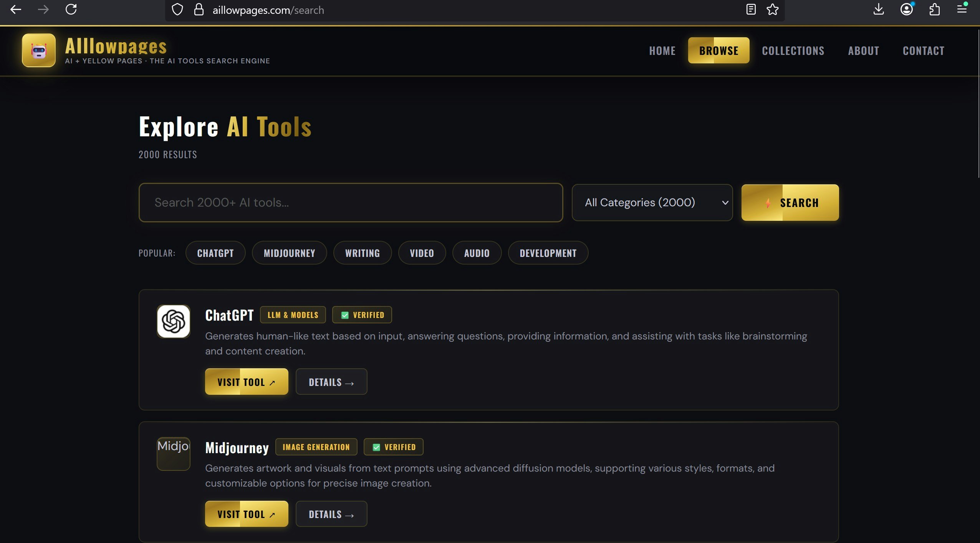Click VISIT TOOL for ChatGPT
This screenshot has width=980, height=543.
point(247,382)
